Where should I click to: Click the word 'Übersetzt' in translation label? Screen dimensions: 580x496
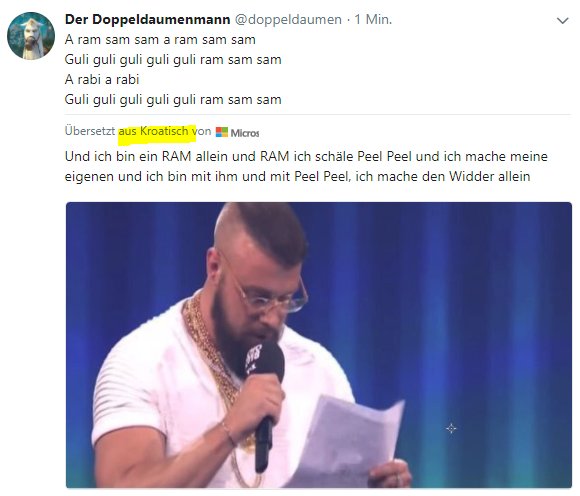(90, 131)
